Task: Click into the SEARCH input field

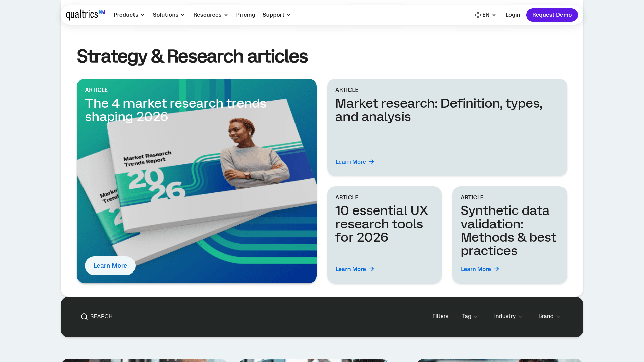Action: [142, 317]
